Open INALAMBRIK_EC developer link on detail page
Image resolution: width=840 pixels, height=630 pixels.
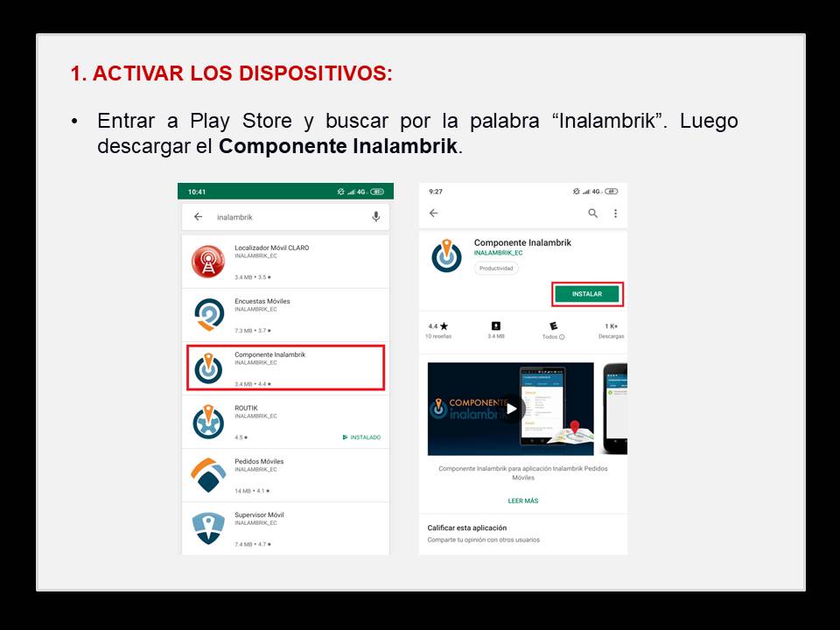498,253
